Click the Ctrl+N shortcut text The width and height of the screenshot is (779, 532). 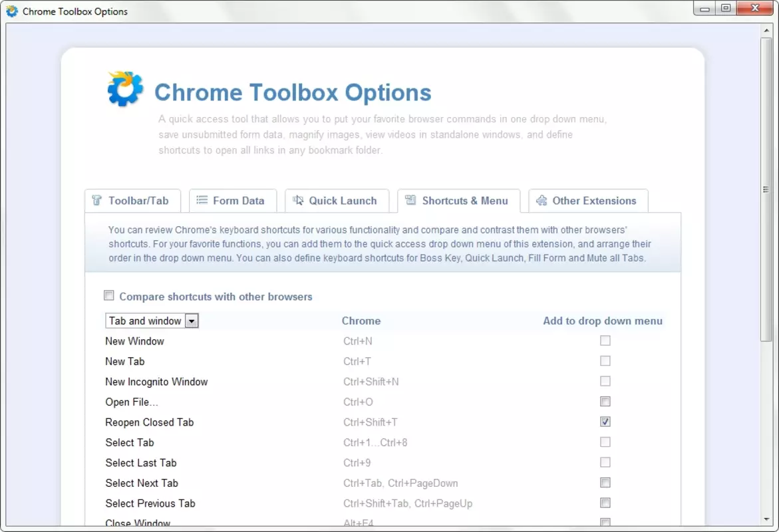point(358,341)
